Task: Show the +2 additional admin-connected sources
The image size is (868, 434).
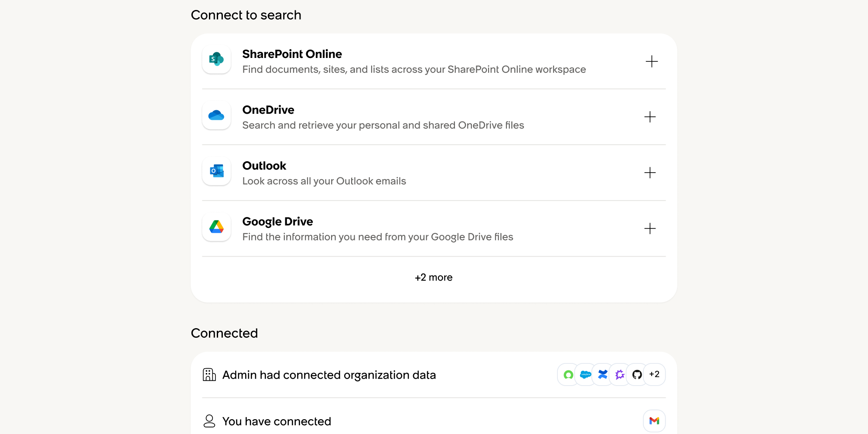Action: tap(654, 374)
